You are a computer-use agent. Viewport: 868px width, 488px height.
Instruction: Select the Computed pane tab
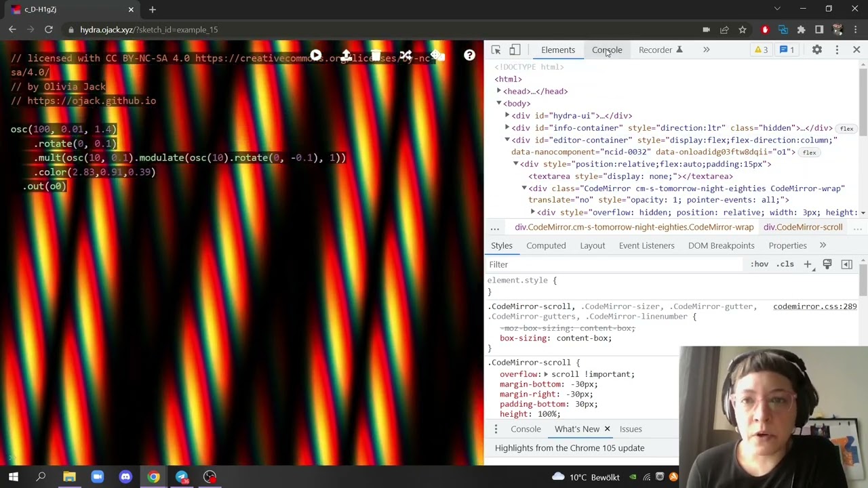[x=546, y=245]
